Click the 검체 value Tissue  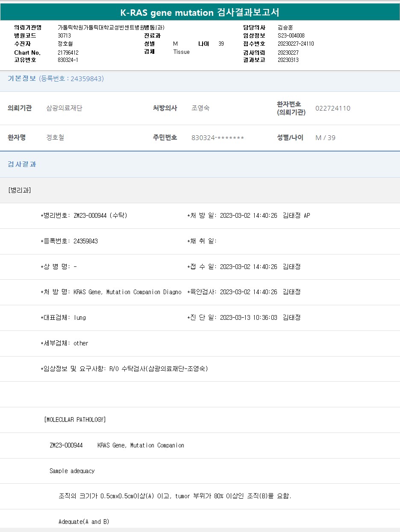pos(181,52)
